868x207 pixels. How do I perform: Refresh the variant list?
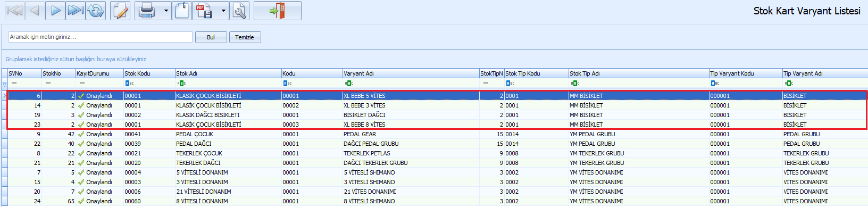click(x=96, y=11)
